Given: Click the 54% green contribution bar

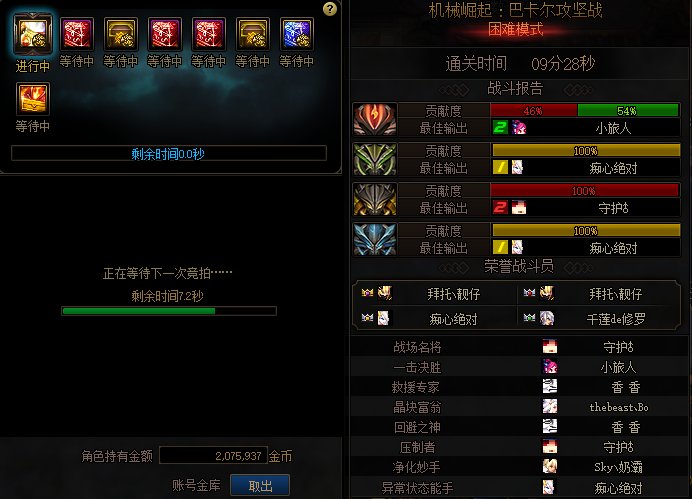Looking at the screenshot, I should pyautogui.click(x=628, y=110).
